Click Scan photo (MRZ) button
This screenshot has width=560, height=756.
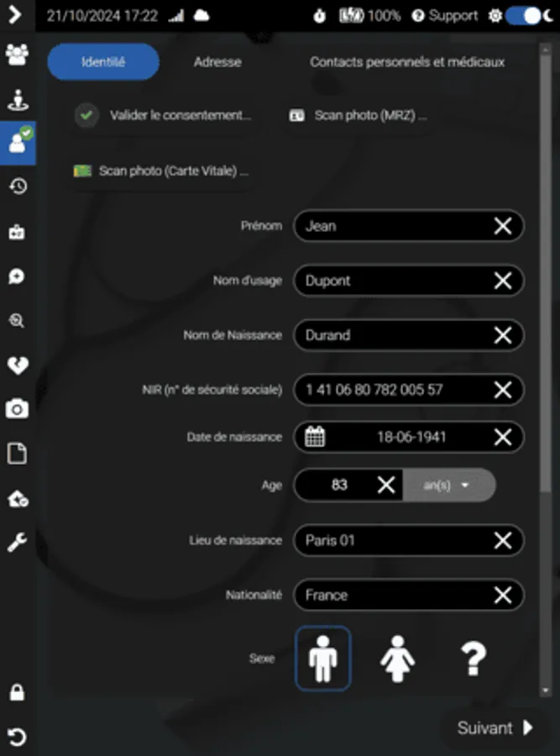pyautogui.click(x=358, y=116)
